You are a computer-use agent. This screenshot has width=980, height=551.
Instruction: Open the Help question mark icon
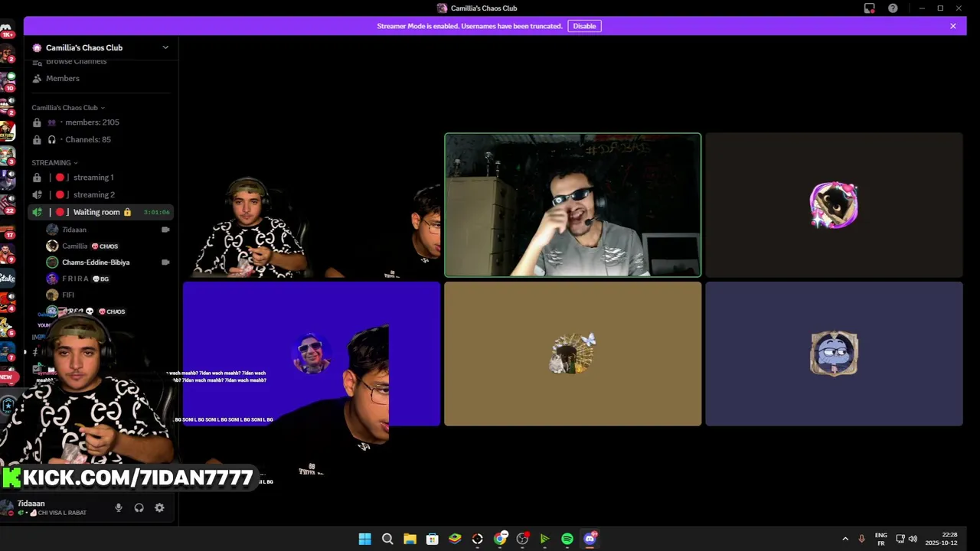tap(893, 8)
